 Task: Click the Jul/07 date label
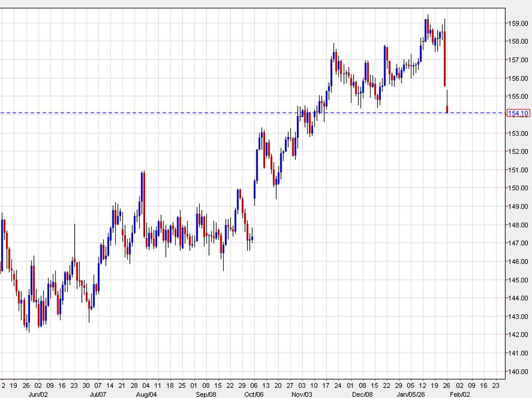point(97,393)
